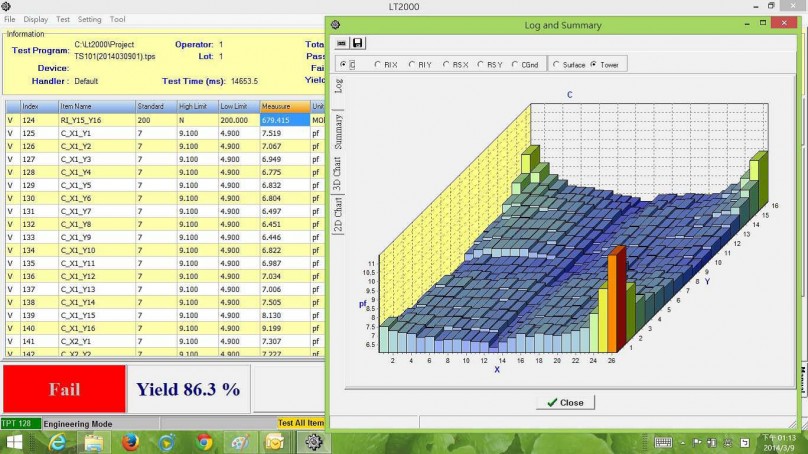Open the Tool menu
808x454 pixels.
[x=117, y=19]
